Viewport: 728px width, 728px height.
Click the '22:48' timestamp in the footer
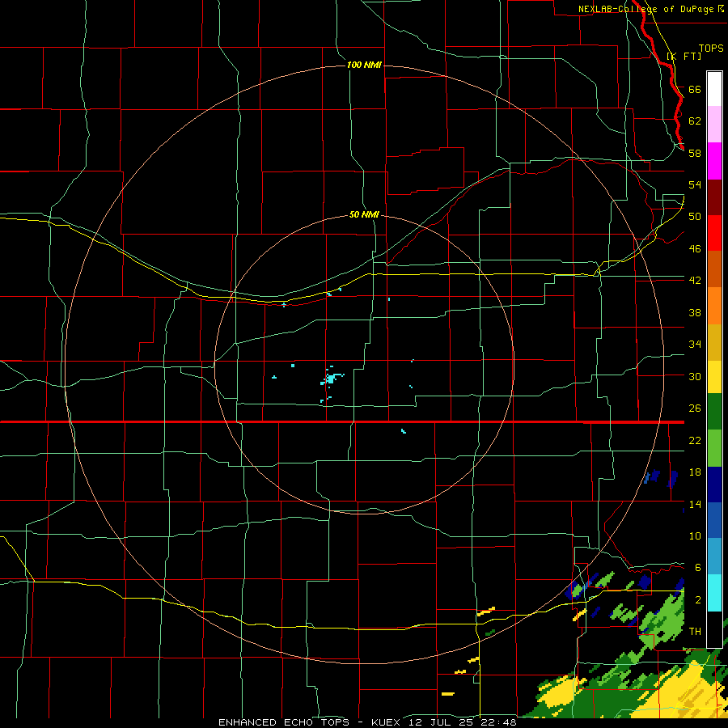(x=498, y=722)
